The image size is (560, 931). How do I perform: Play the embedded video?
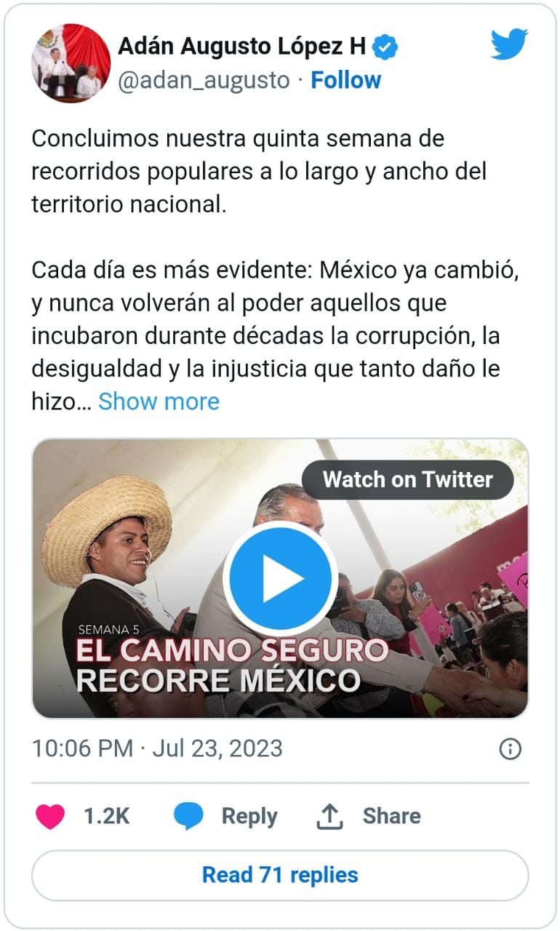pos(280,578)
